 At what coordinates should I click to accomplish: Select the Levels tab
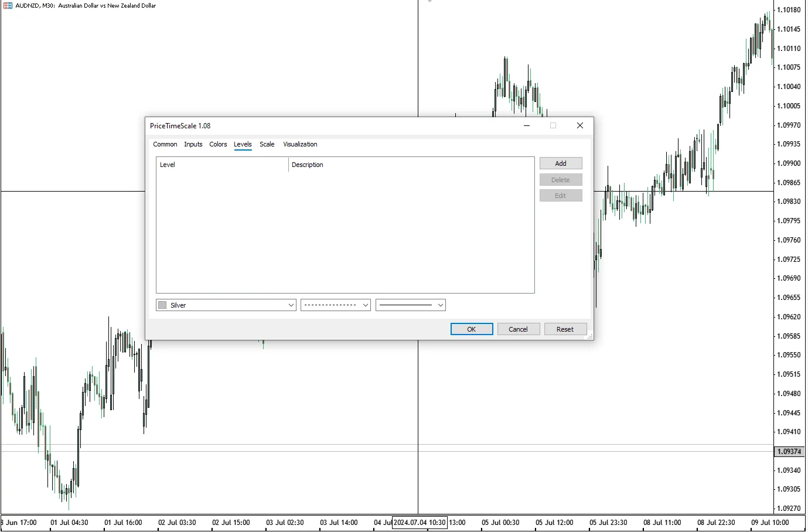243,144
